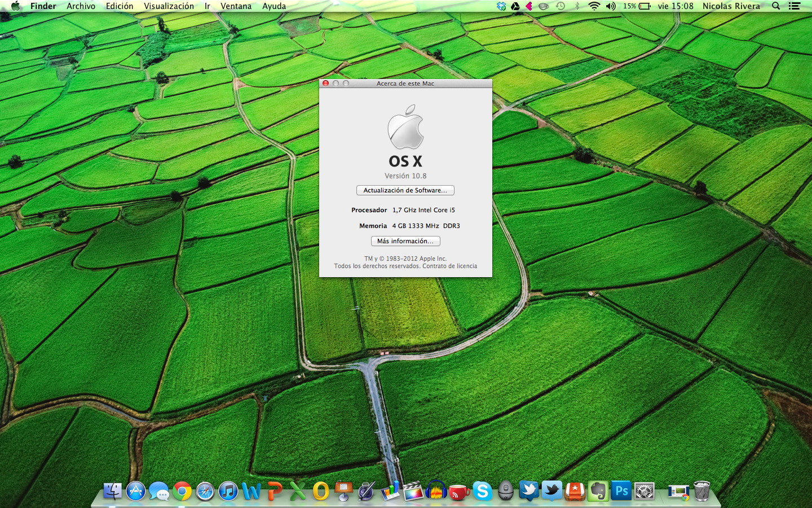Open Evernote from the dock
Viewport: 812px width, 508px height.
598,491
